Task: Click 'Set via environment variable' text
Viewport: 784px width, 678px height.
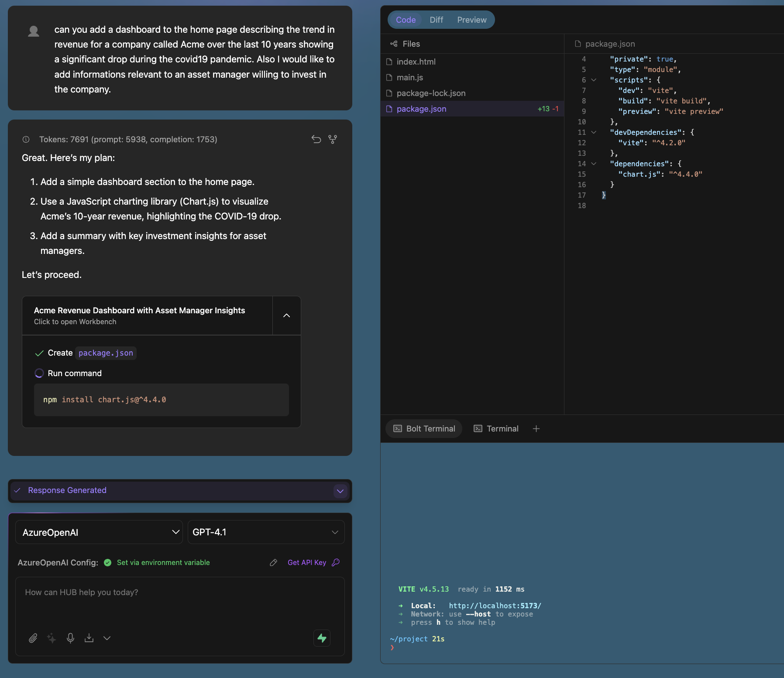Action: click(x=163, y=562)
